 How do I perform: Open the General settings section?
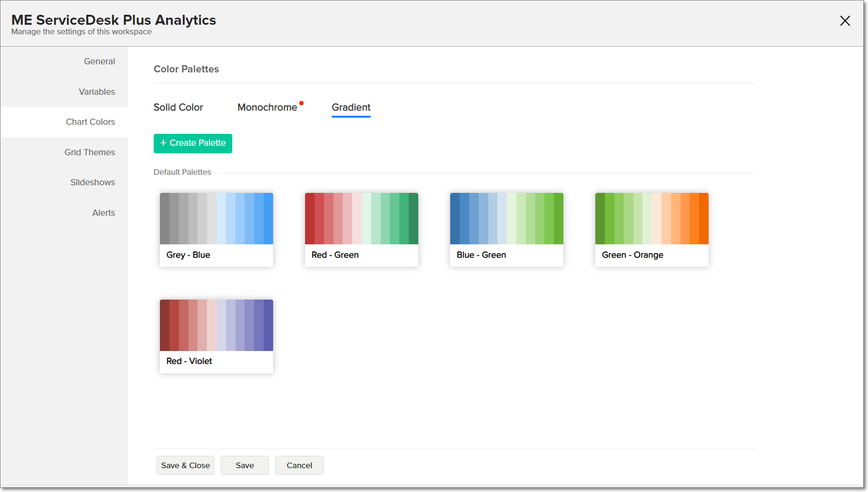[99, 61]
